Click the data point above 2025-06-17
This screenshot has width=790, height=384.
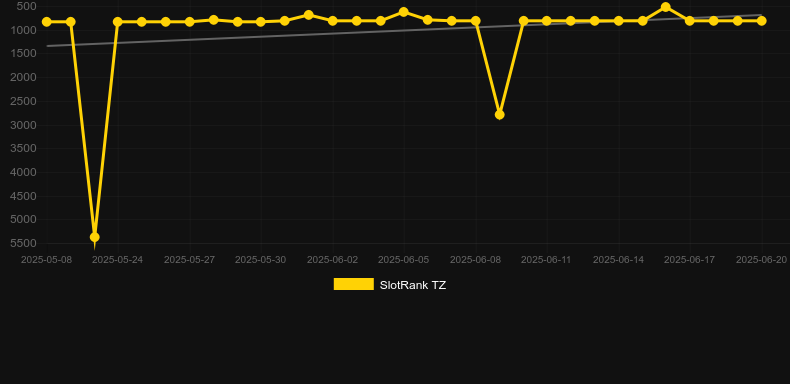point(690,21)
